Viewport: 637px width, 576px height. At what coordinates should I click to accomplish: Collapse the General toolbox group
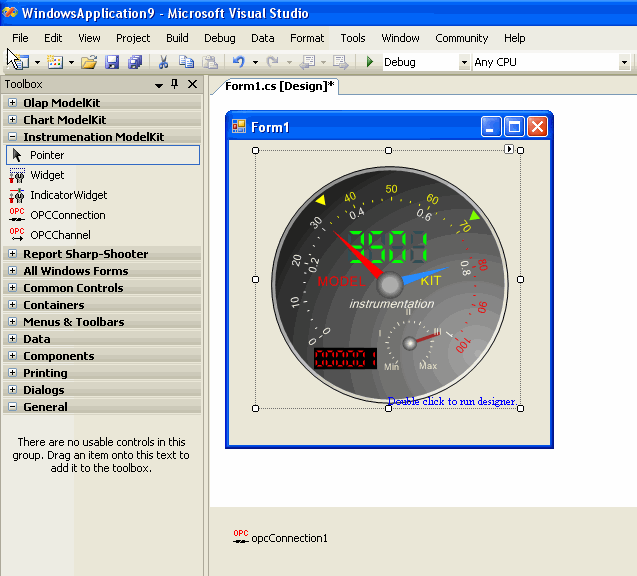[13, 407]
